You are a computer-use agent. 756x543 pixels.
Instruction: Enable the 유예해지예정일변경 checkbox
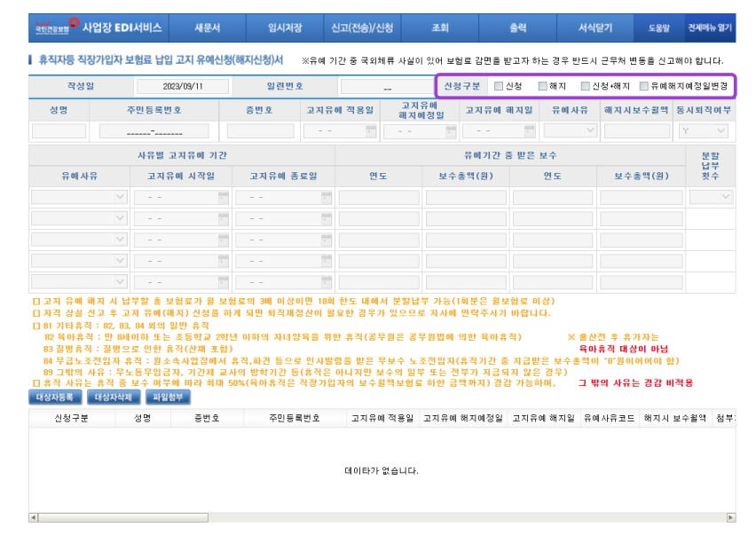(x=644, y=86)
